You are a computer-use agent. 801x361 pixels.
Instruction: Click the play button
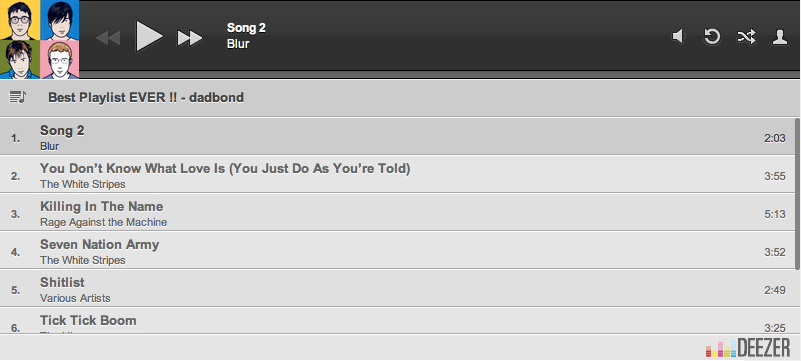[149, 36]
